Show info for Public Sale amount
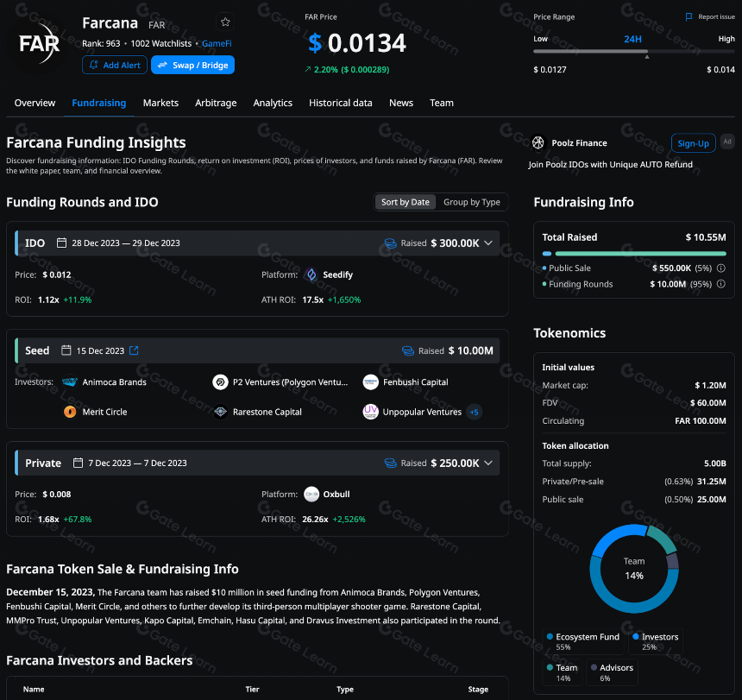742x700 pixels. tap(721, 268)
